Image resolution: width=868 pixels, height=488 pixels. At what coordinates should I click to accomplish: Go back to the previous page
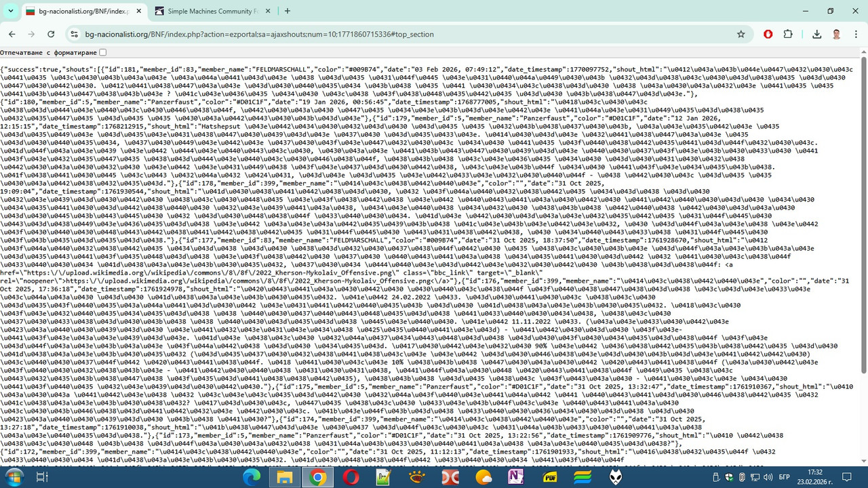pyautogui.click(x=12, y=34)
